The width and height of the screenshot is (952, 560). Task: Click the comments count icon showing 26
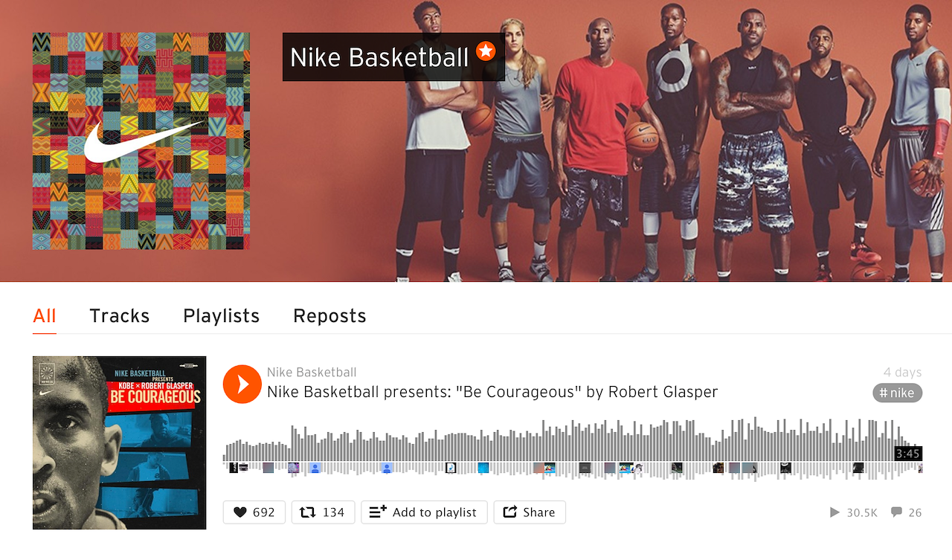(x=897, y=512)
